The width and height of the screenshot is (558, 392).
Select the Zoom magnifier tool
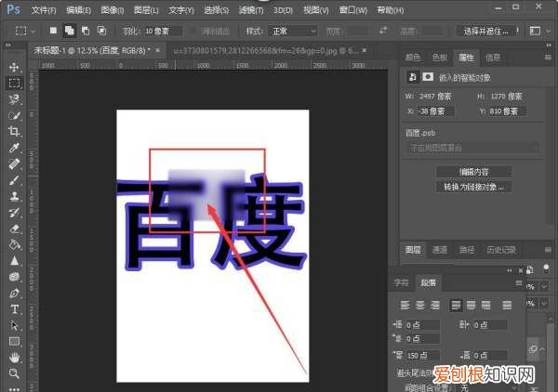[14, 373]
